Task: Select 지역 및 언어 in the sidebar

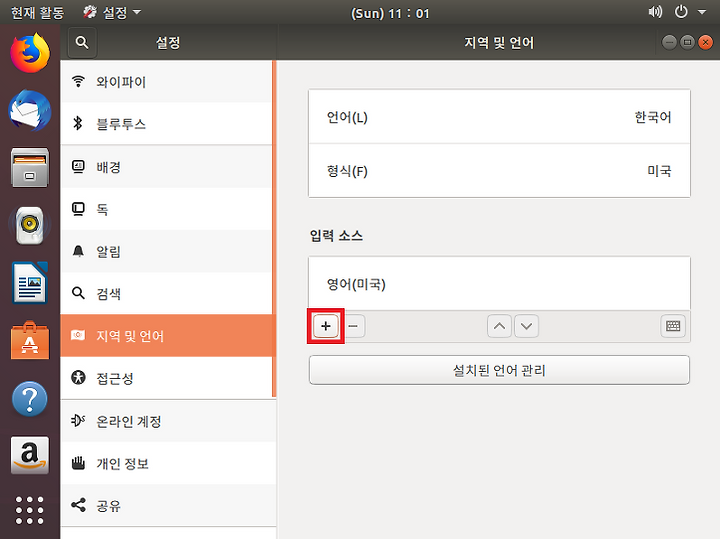Action: click(167, 336)
